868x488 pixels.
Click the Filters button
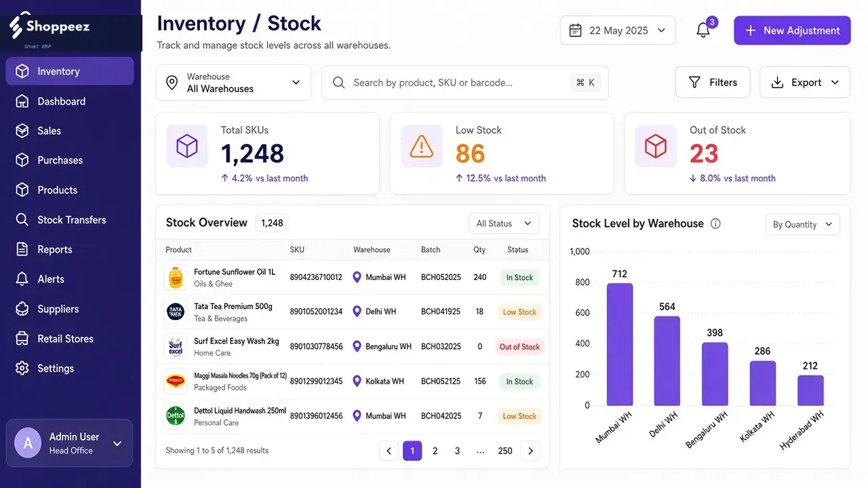coord(713,83)
